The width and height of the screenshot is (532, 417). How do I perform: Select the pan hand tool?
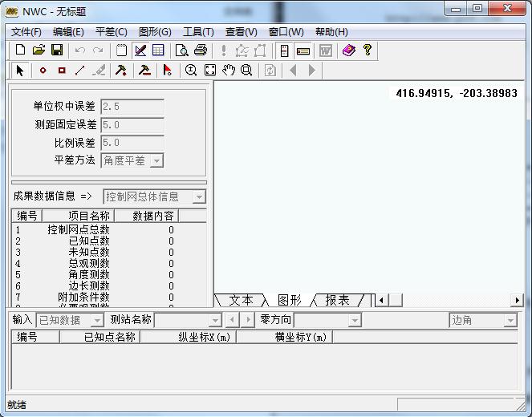tap(229, 71)
